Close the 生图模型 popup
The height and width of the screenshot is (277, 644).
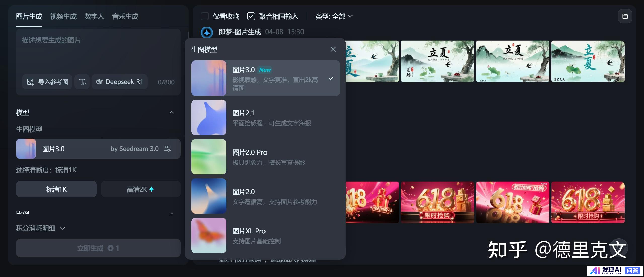333,49
